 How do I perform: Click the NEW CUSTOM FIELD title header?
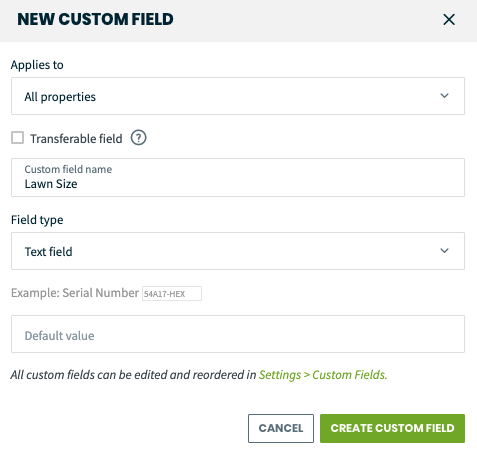(x=95, y=19)
